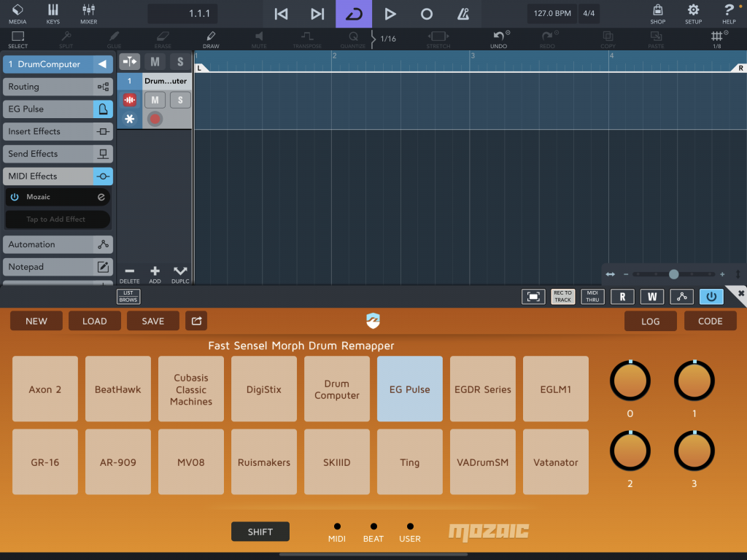Arm record on the DrumComputer track

click(x=155, y=119)
